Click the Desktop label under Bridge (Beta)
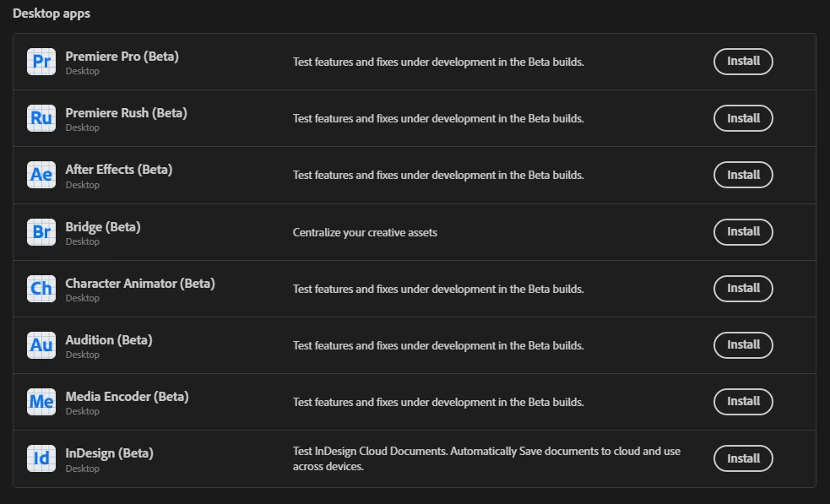 (x=82, y=241)
